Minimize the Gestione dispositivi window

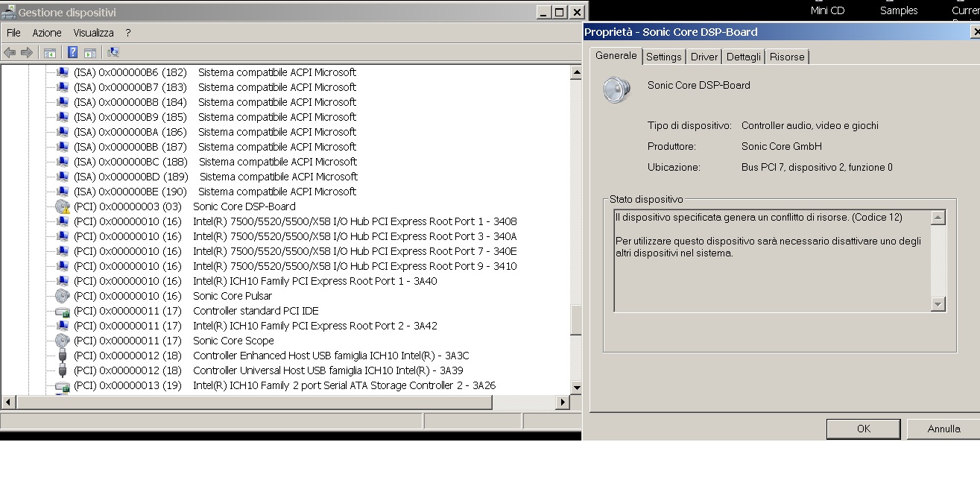tap(545, 12)
